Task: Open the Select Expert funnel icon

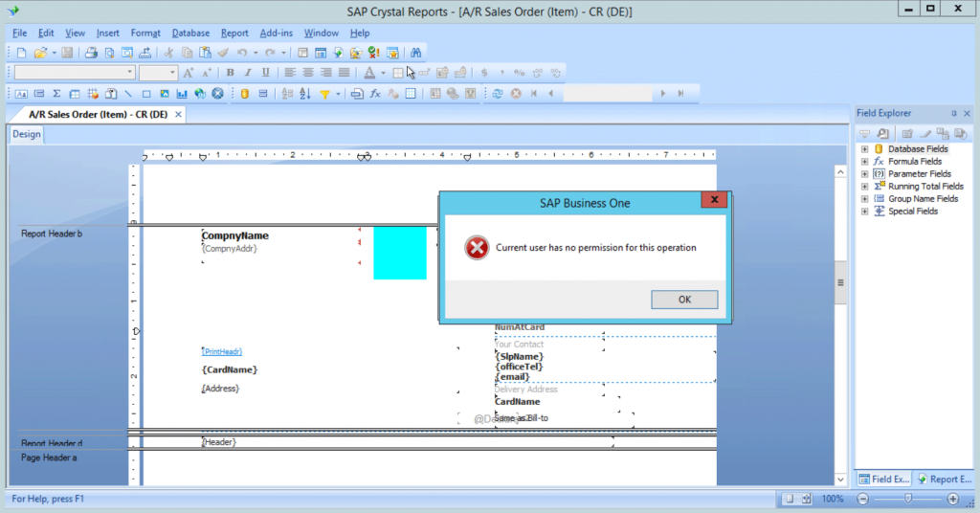Action: point(325,94)
